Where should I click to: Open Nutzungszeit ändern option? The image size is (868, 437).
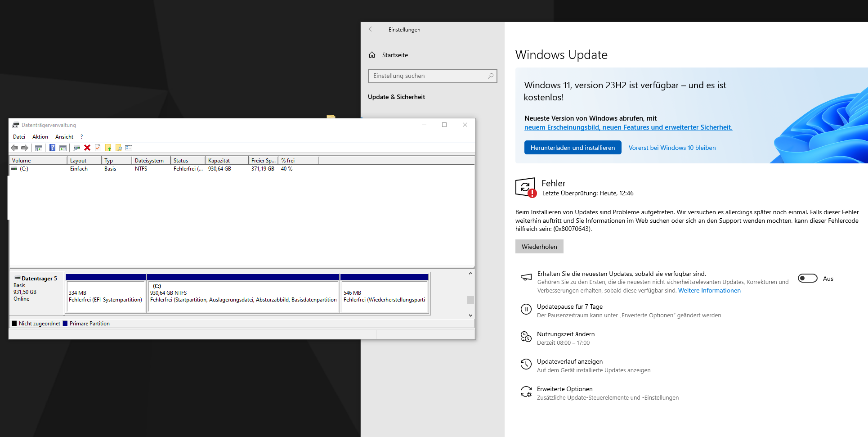click(x=566, y=334)
